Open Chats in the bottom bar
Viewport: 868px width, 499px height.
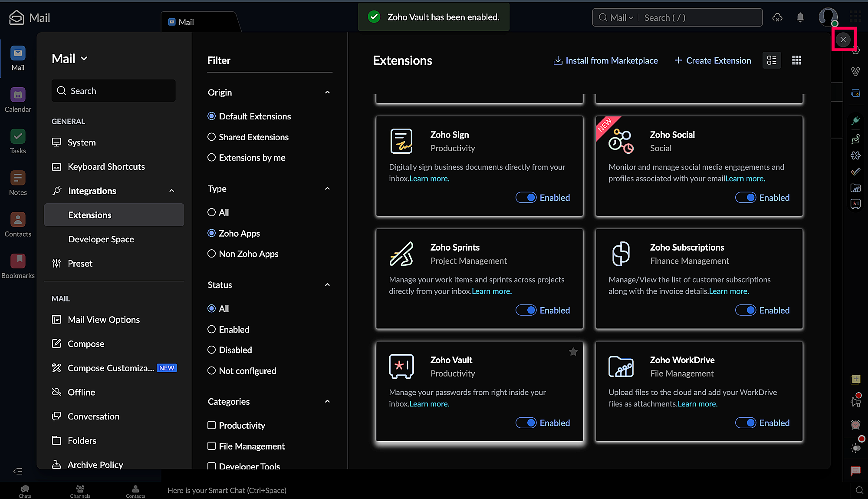point(25,491)
